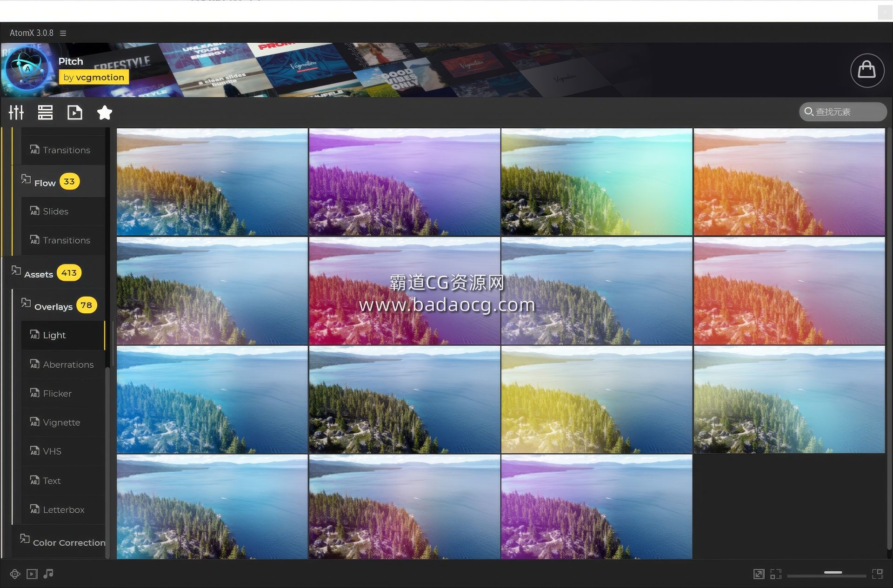The height and width of the screenshot is (588, 893).
Task: Toggle the preview play icon in bottom bar
Action: click(x=32, y=574)
